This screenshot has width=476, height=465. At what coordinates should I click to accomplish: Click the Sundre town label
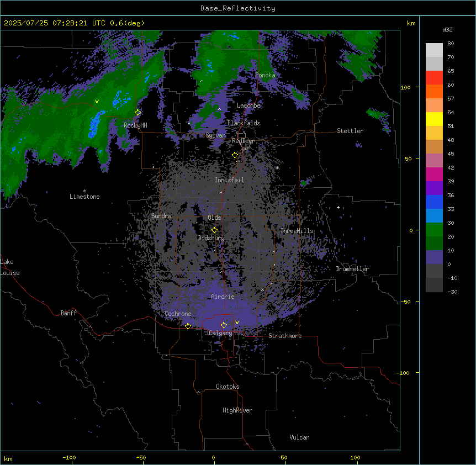coord(161,216)
